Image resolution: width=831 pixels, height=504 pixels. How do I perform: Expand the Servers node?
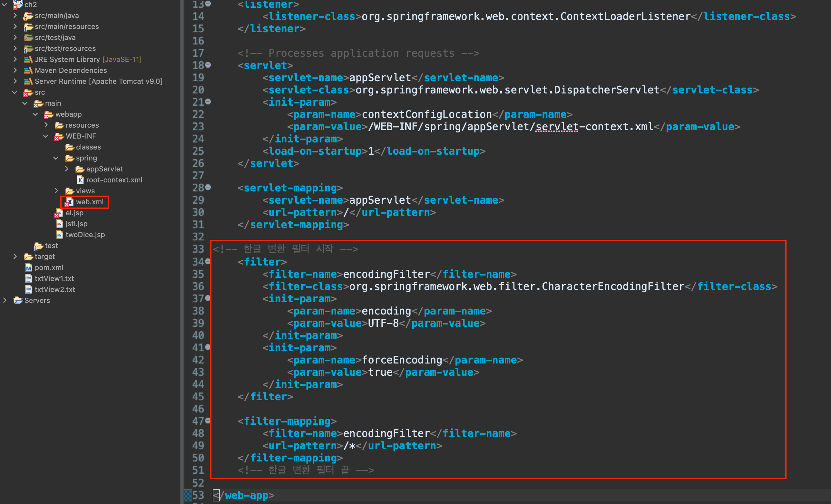[x=5, y=300]
